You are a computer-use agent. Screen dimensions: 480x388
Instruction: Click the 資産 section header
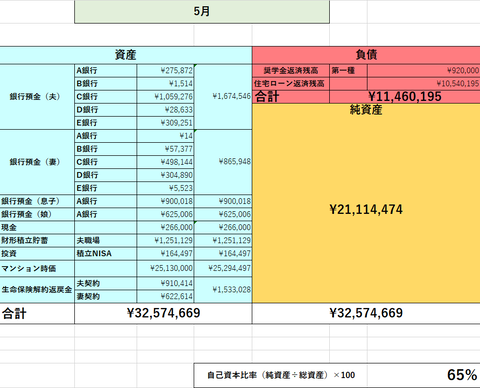pyautogui.click(x=126, y=55)
